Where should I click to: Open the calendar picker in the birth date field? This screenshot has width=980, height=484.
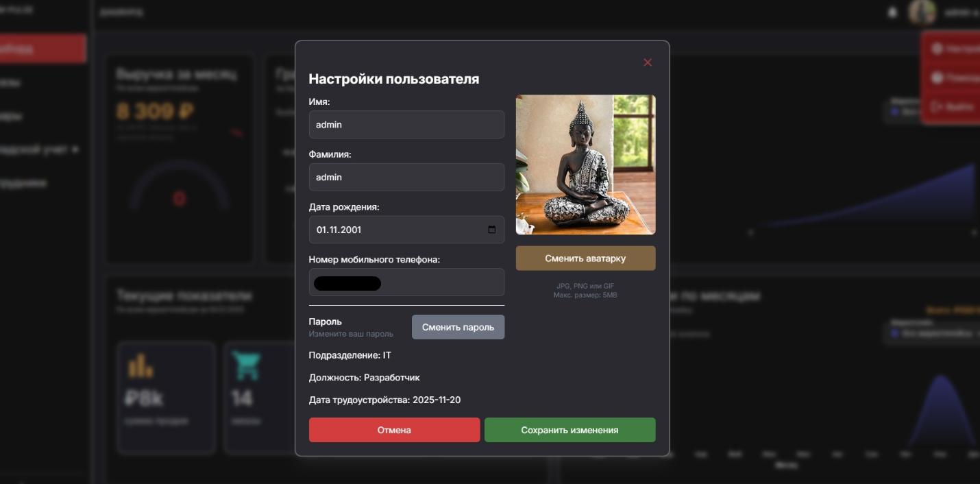[x=491, y=230]
